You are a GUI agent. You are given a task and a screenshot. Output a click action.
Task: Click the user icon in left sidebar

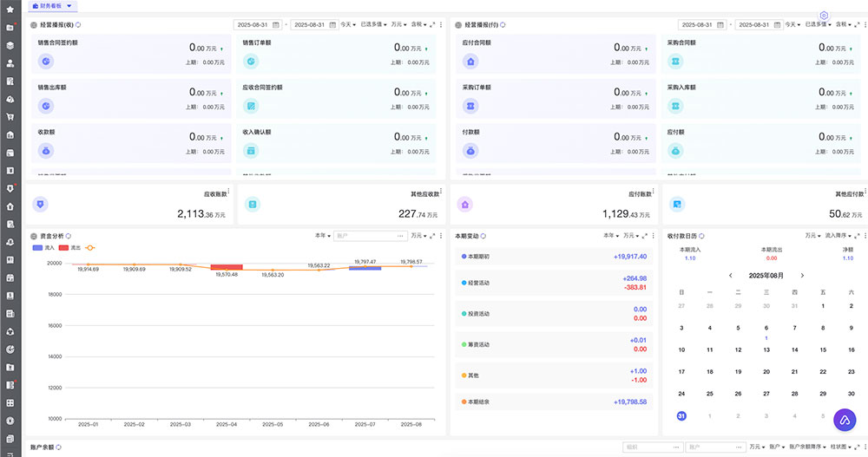[10, 63]
